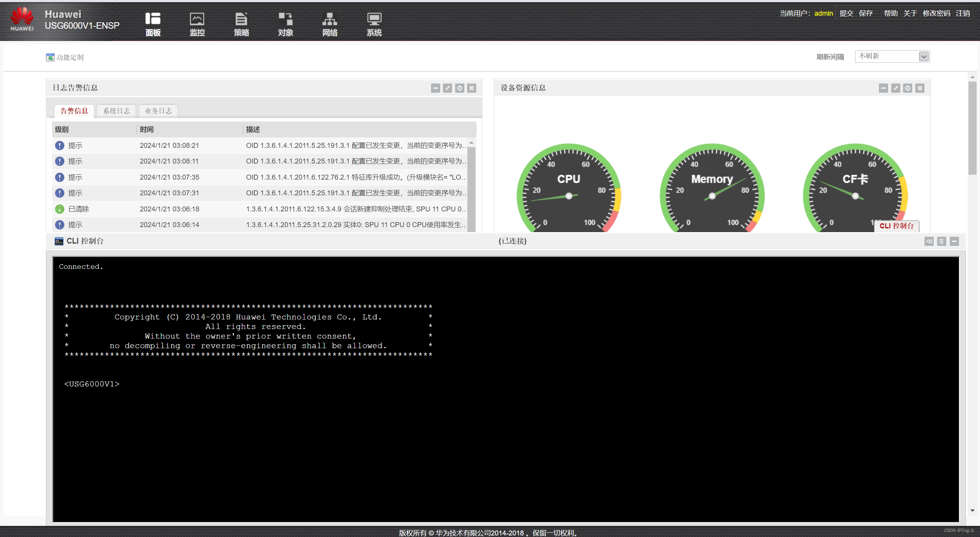Click edit icon on 日志告警信息 panel
The width and height of the screenshot is (980, 537).
[x=448, y=88]
